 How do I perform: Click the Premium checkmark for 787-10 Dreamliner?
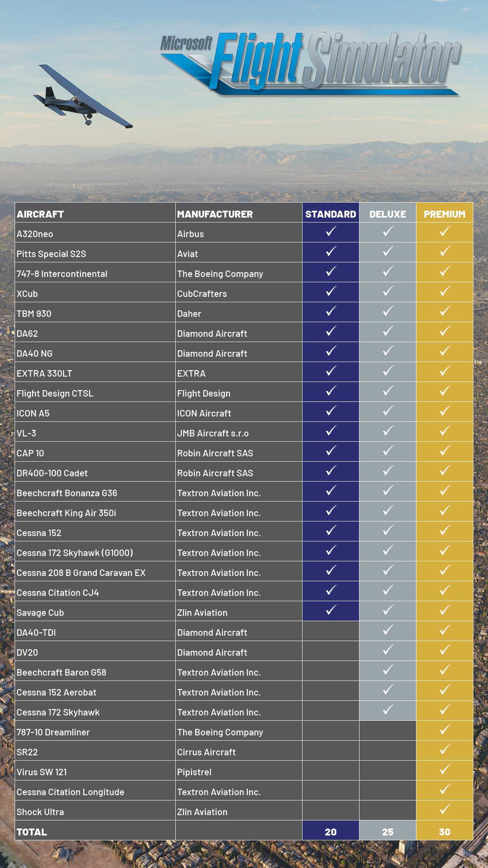445,730
